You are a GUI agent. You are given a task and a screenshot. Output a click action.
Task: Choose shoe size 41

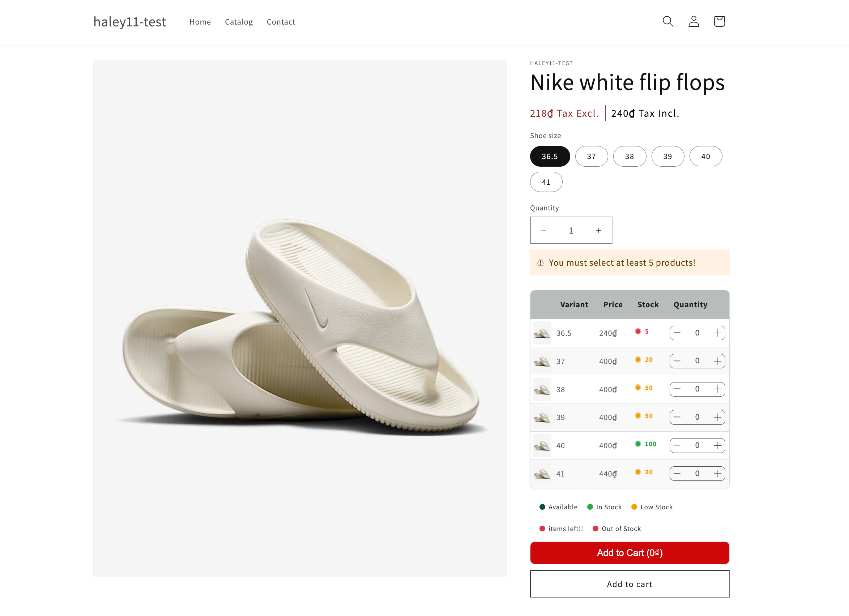tap(546, 182)
